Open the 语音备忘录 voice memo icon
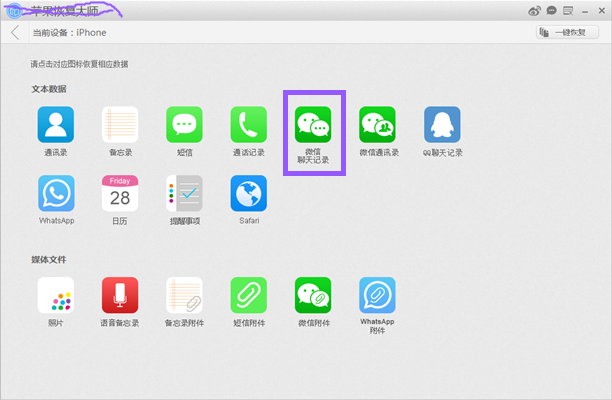Image resolution: width=612 pixels, height=400 pixels. (x=120, y=295)
